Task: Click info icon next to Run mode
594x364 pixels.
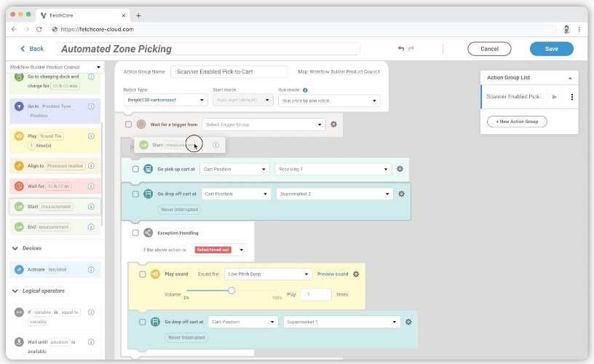Action: (305, 90)
